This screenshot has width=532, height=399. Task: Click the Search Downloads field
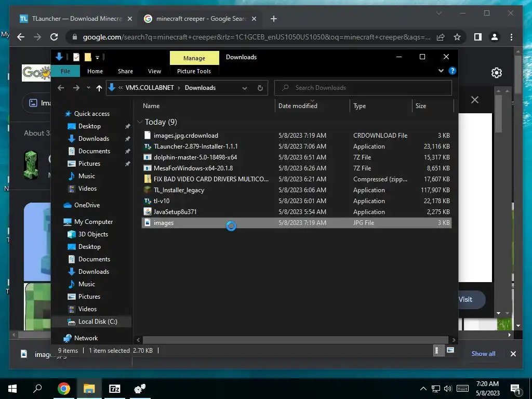[363, 88]
